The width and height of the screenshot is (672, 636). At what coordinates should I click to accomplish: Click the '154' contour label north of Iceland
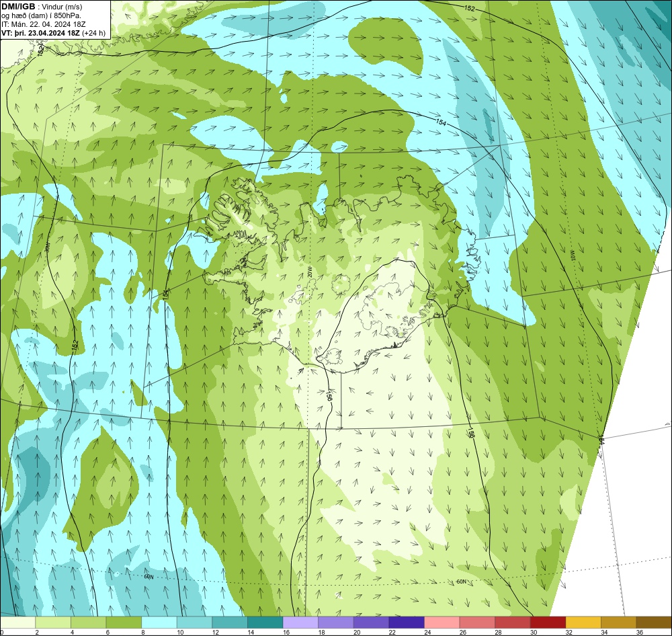[x=441, y=122]
